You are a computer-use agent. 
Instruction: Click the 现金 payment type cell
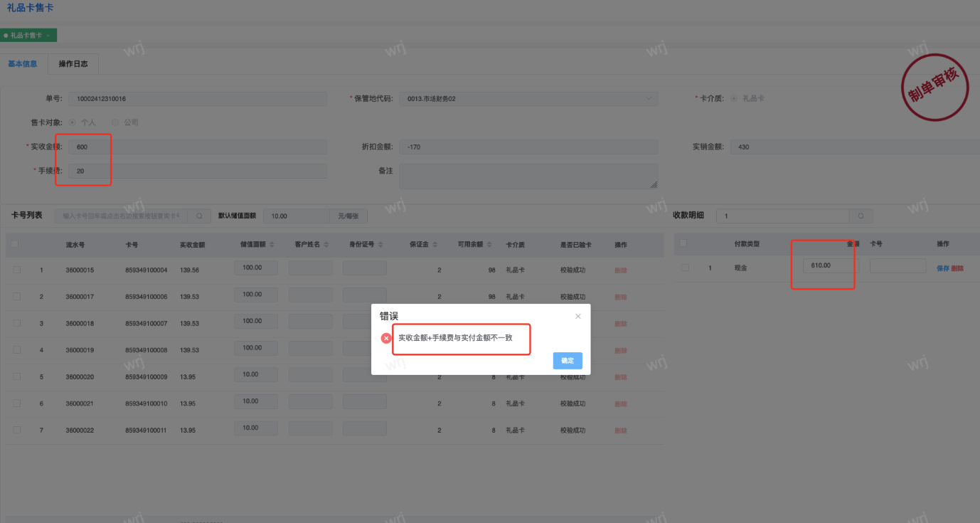742,268
